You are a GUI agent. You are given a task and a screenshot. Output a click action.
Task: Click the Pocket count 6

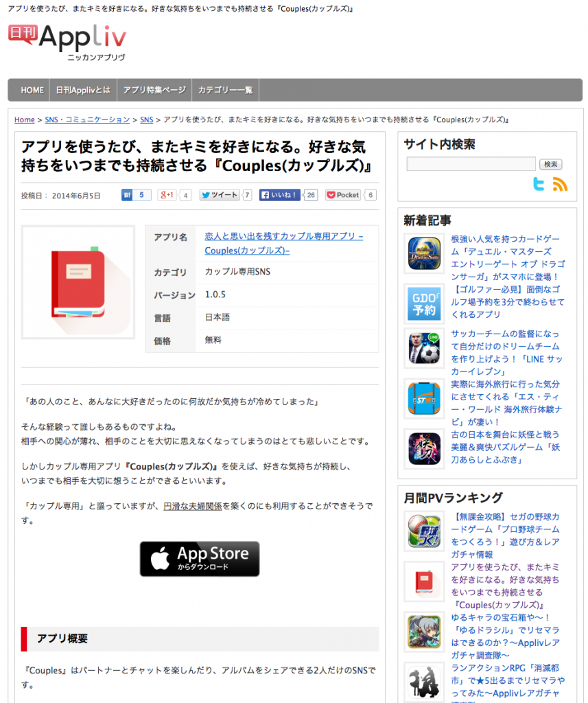point(371,195)
